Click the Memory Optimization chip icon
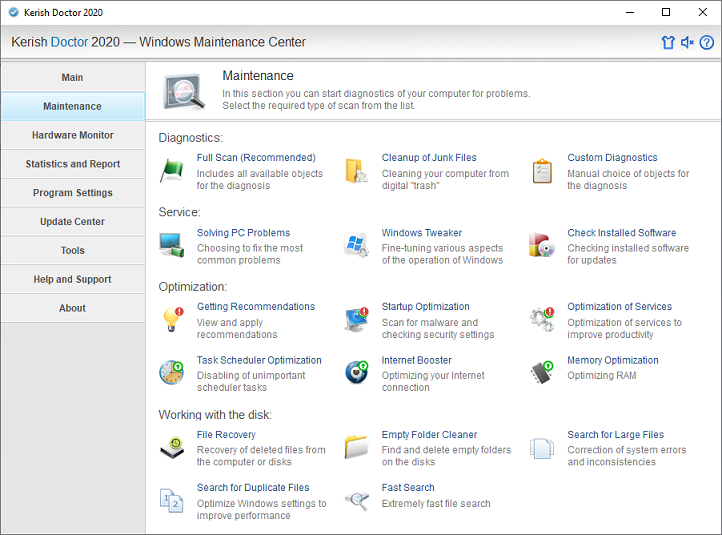 [542, 372]
